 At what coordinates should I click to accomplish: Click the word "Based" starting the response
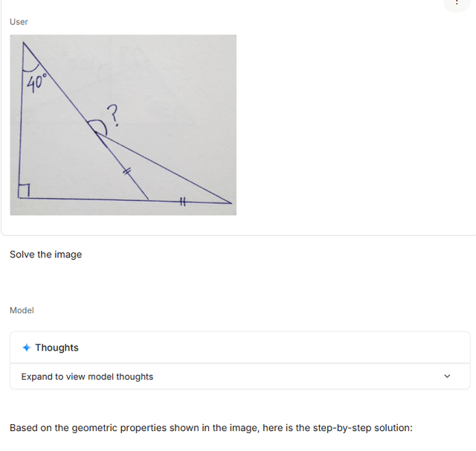pos(24,428)
